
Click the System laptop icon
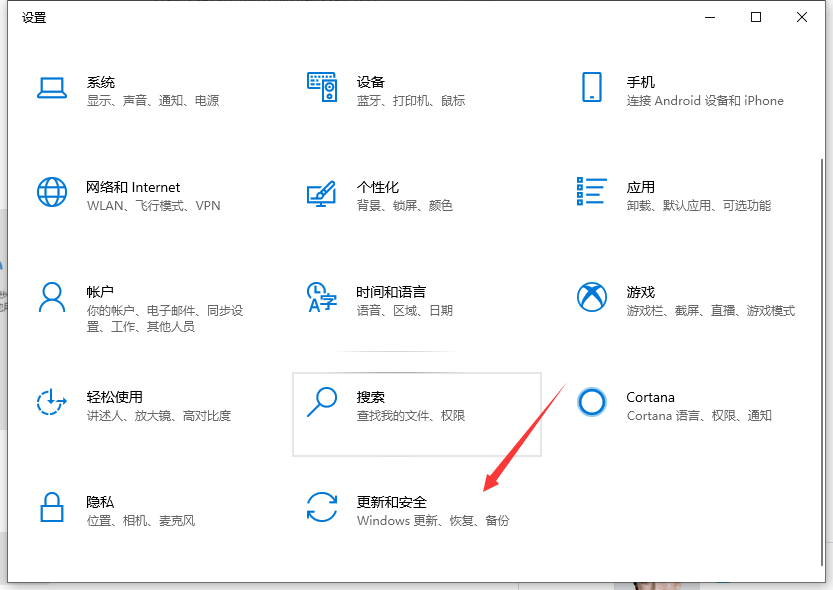tap(51, 88)
